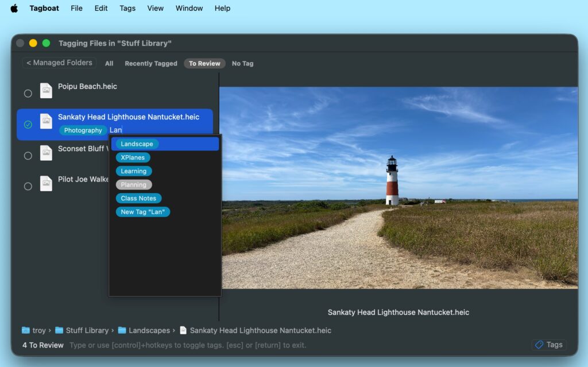The image size is (588, 367).
Task: Click the tag icon in Tags button
Action: [x=539, y=345]
